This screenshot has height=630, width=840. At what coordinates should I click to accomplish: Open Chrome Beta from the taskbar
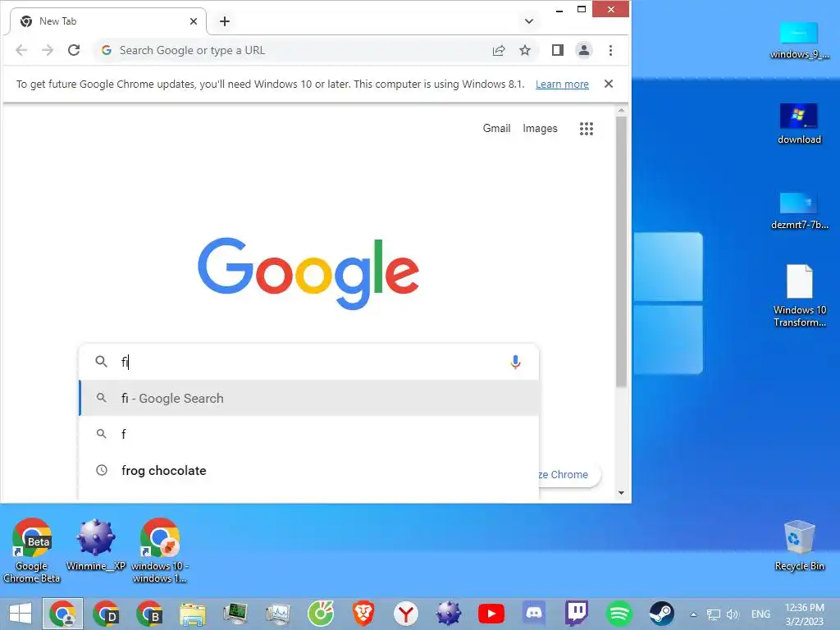149,614
